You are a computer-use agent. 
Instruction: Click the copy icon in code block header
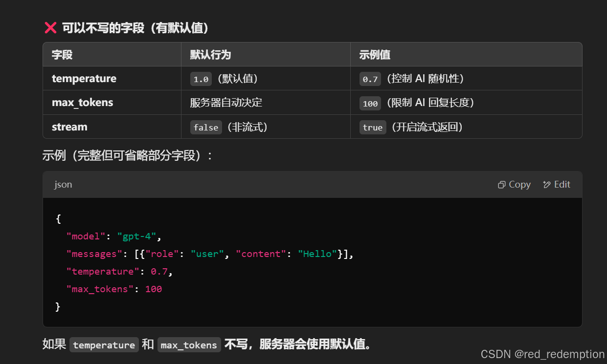(501, 185)
